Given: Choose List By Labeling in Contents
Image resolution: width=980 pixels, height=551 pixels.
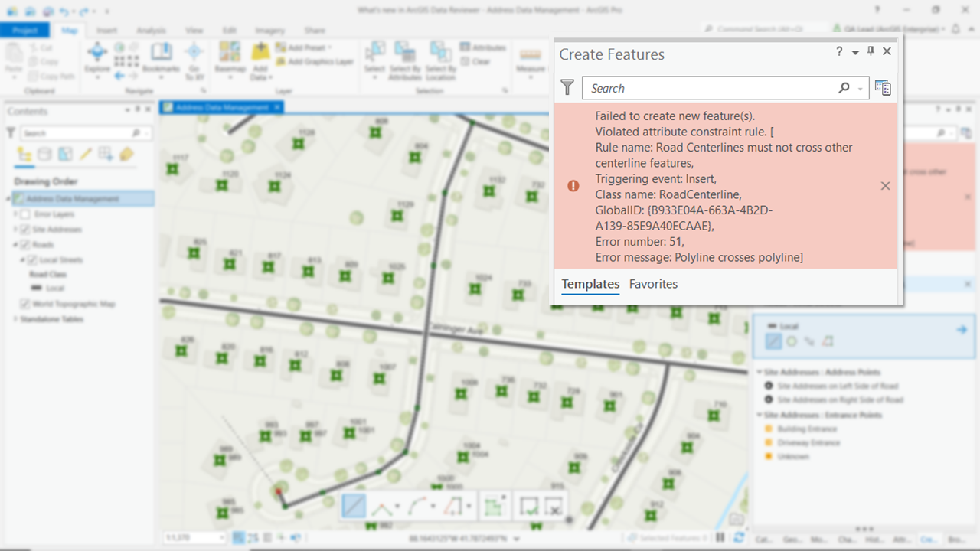Looking at the screenshot, I should point(127,155).
